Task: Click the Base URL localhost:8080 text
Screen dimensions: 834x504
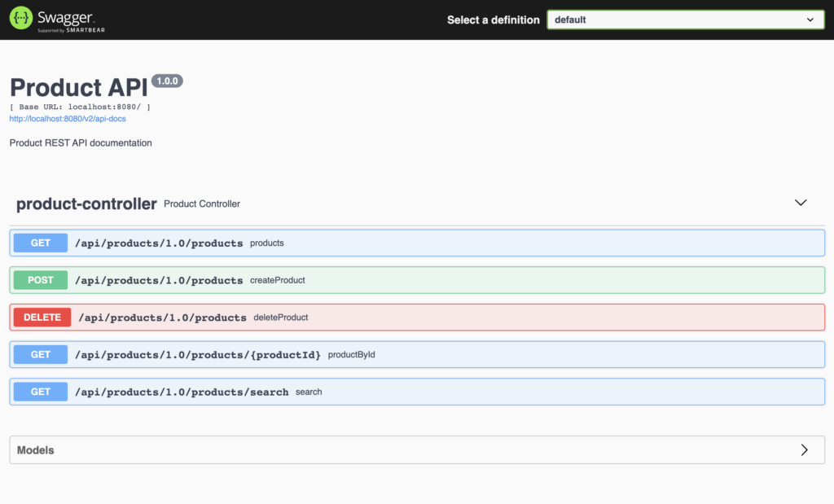Action: (80, 107)
